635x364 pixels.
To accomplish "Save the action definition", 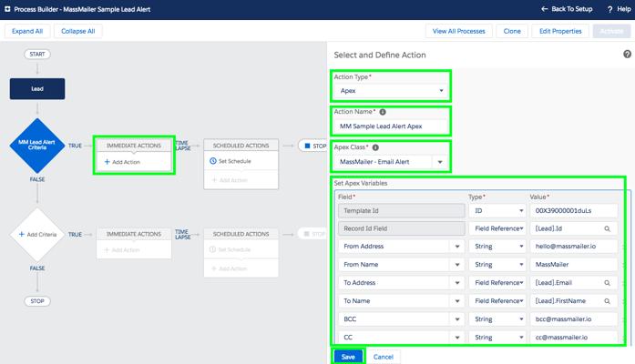I will tap(348, 357).
